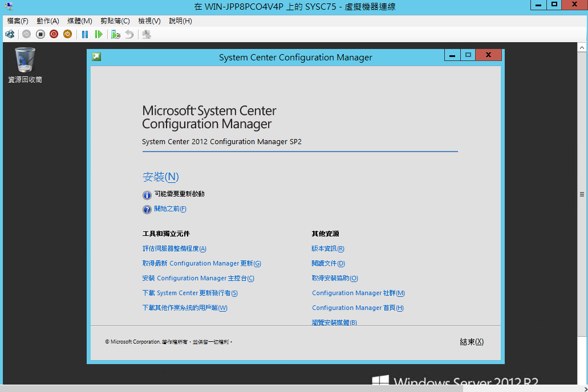Visit Configuration Manager 社群(M) link
The image size is (588, 392).
(x=359, y=293)
